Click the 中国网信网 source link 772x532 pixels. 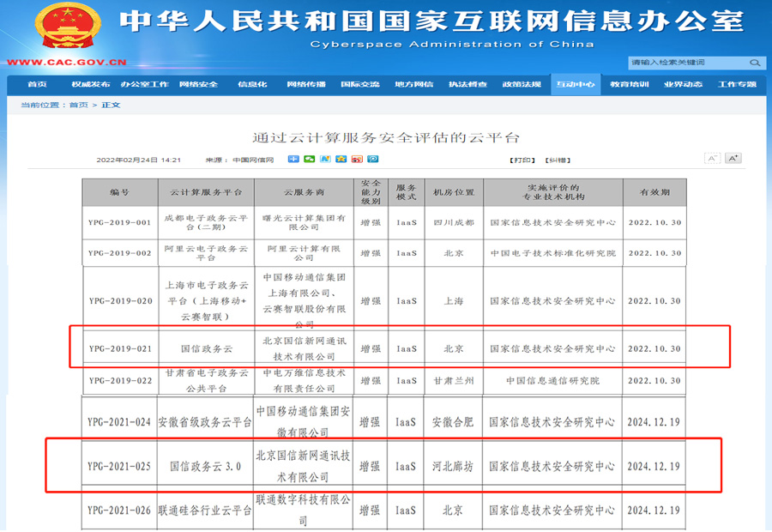[251, 160]
